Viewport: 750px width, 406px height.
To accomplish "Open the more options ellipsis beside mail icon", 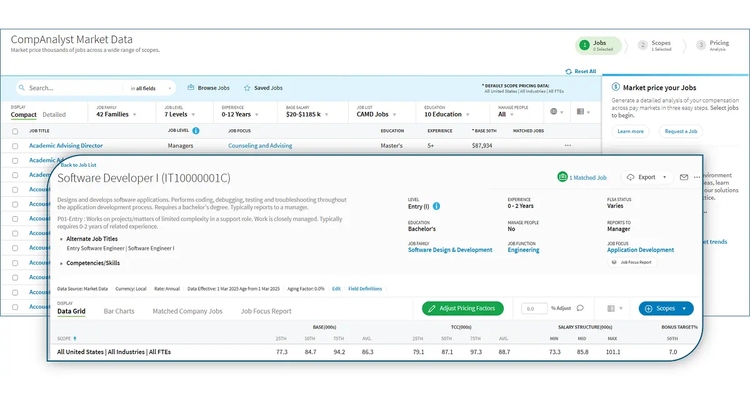I will point(697,177).
